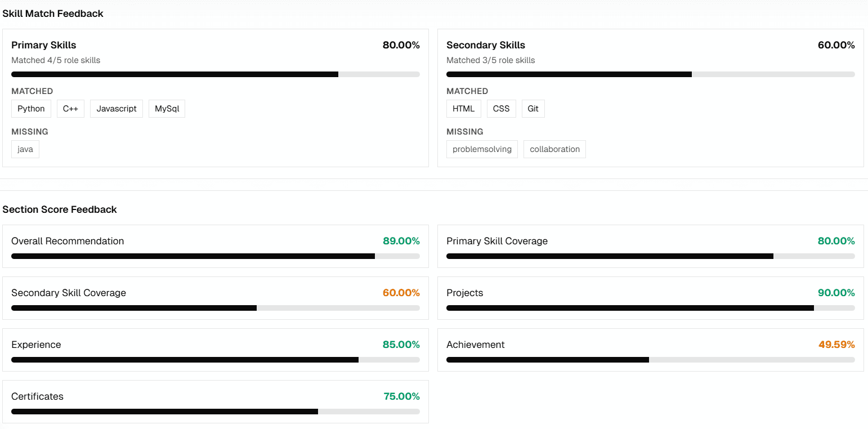Screen dimensions: 868x429
Task: Select the C++ skill tag
Action: pyautogui.click(x=70, y=109)
